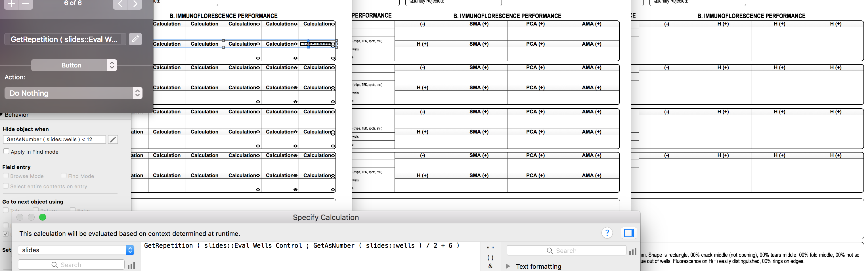Toggle the functions pane sidebar icon

(x=628, y=233)
